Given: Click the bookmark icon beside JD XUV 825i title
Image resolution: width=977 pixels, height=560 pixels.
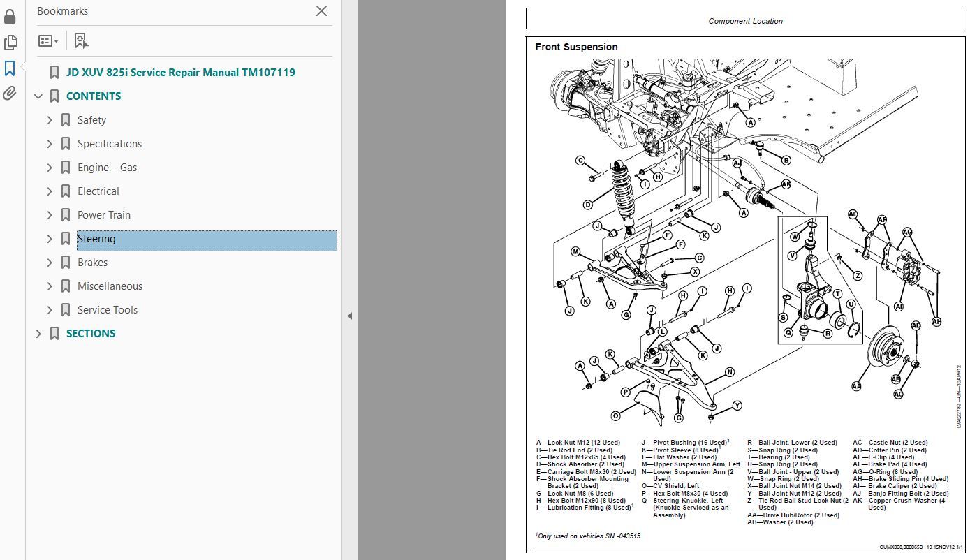Looking at the screenshot, I should tap(54, 73).
